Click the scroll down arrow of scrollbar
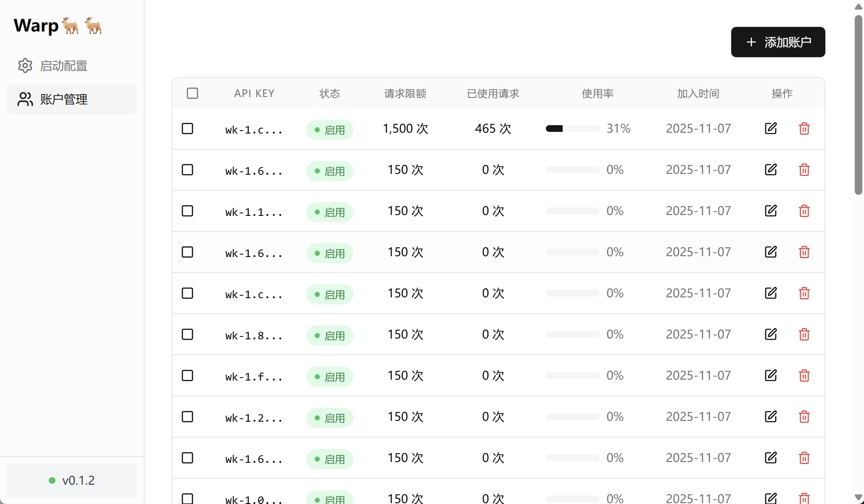 pyautogui.click(x=859, y=497)
